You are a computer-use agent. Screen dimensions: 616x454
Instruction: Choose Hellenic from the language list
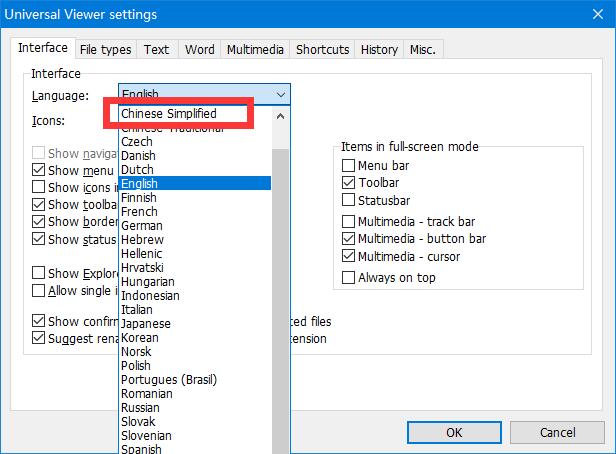pos(195,254)
